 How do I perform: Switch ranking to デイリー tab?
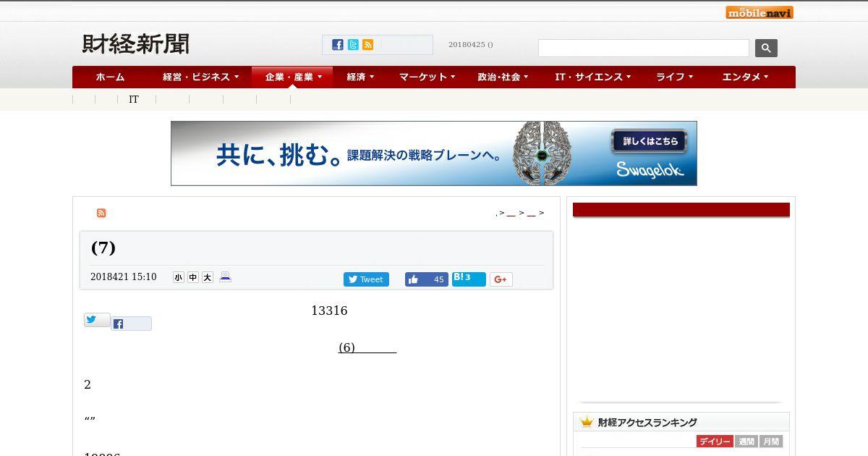(x=715, y=442)
